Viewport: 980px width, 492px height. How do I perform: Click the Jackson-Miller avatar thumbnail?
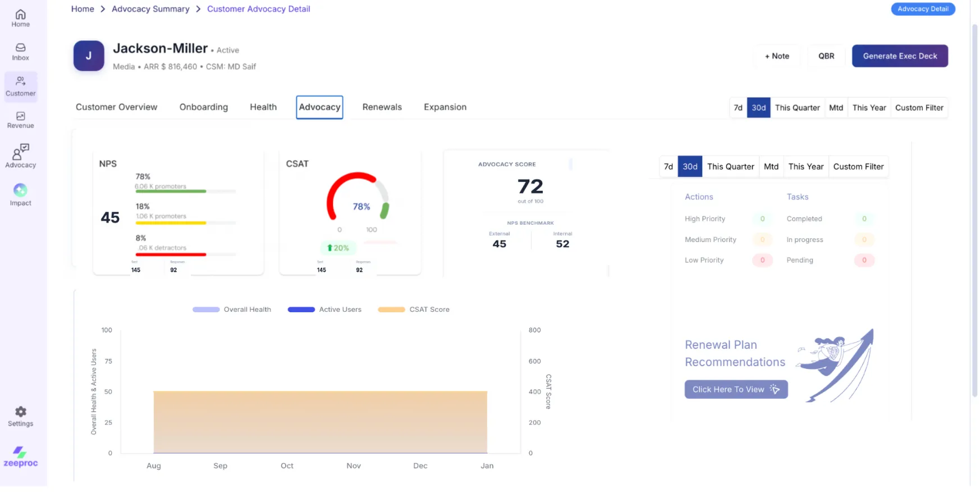click(89, 56)
